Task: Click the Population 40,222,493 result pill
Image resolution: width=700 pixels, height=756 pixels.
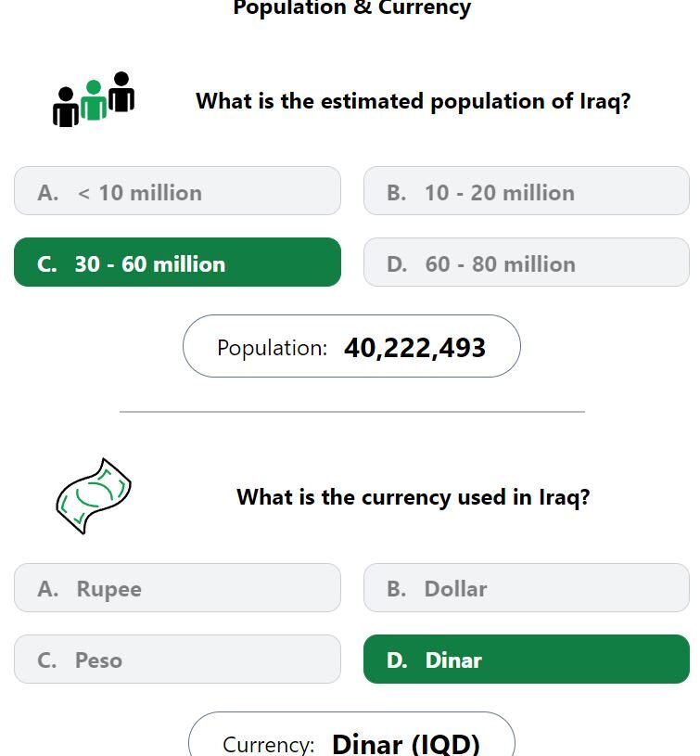Action: click(351, 346)
